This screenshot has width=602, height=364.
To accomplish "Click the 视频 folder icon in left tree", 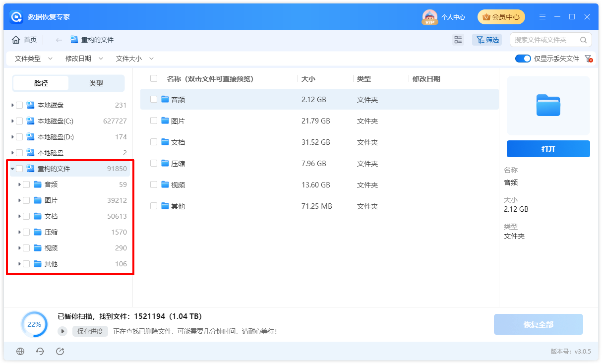I will coord(38,248).
